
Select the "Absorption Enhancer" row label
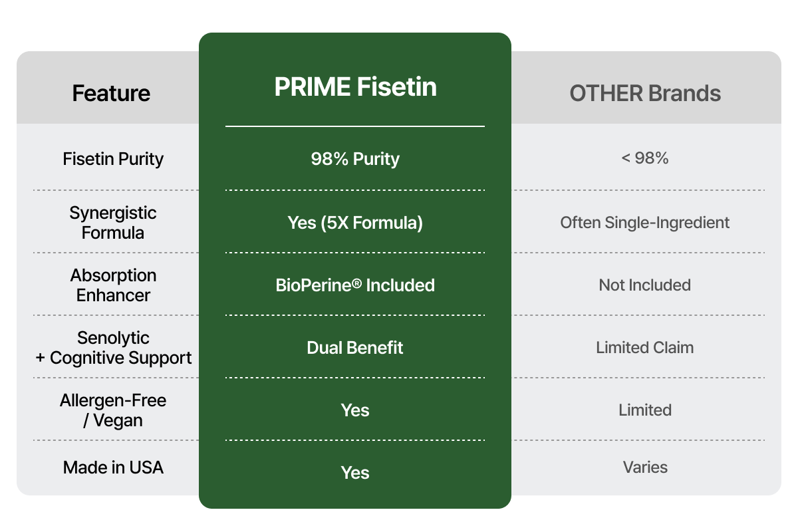pyautogui.click(x=113, y=285)
